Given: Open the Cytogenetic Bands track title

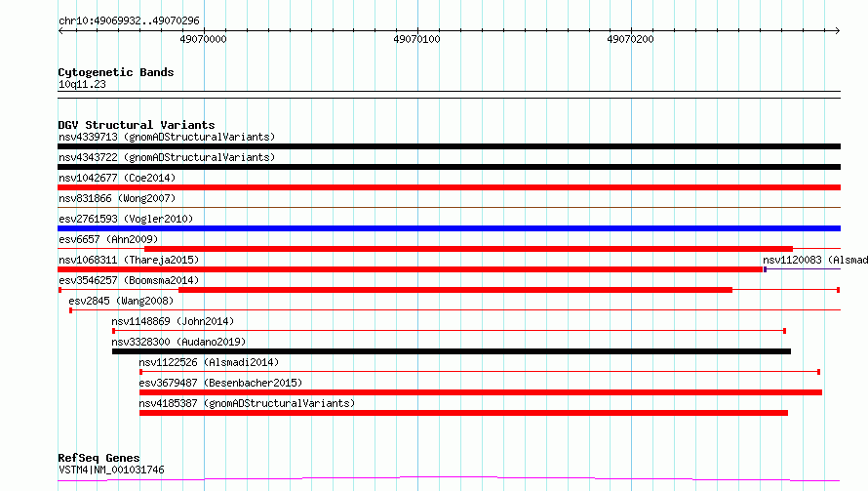Looking at the screenshot, I should click(x=116, y=72).
